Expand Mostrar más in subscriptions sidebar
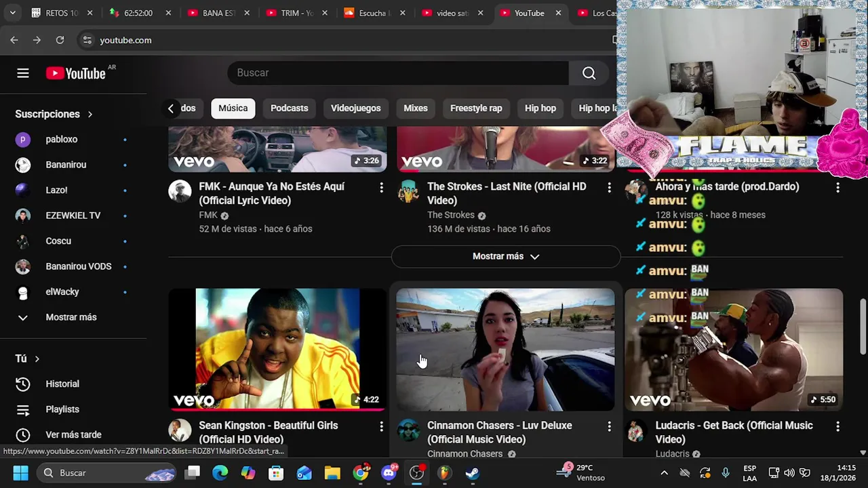The height and width of the screenshot is (488, 868). point(73,317)
